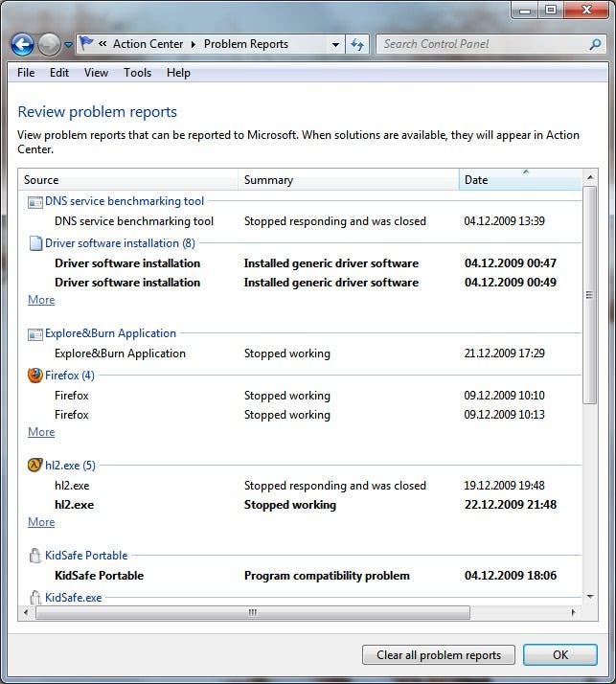Viewport: 616px width, 684px height.
Task: Select DNS service benchmarking tool report row
Action: point(300,221)
